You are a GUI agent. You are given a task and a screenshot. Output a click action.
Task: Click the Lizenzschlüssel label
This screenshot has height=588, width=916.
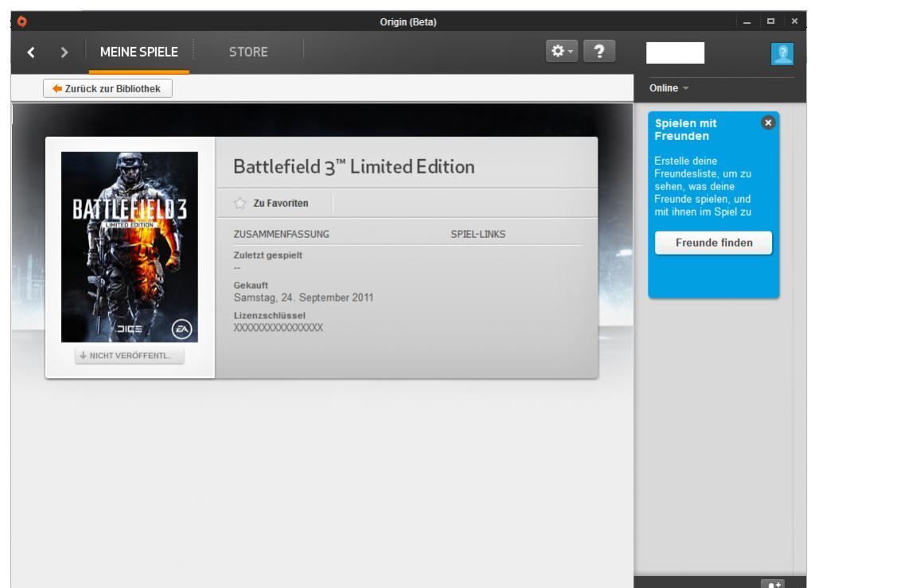coord(269,315)
